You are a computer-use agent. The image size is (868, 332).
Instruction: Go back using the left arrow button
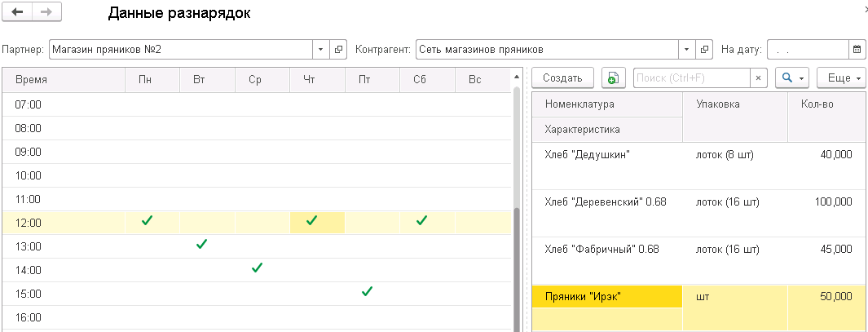click(18, 12)
